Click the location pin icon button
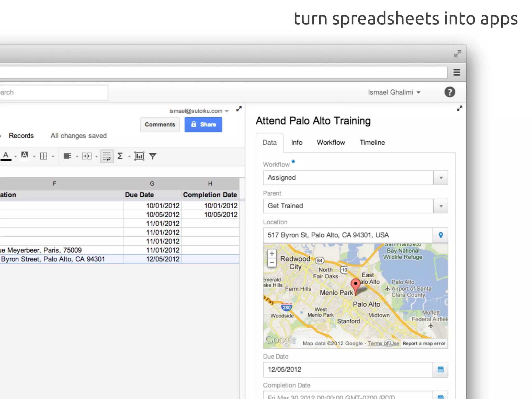Image resolution: width=532 pixels, height=399 pixels. pos(441,235)
